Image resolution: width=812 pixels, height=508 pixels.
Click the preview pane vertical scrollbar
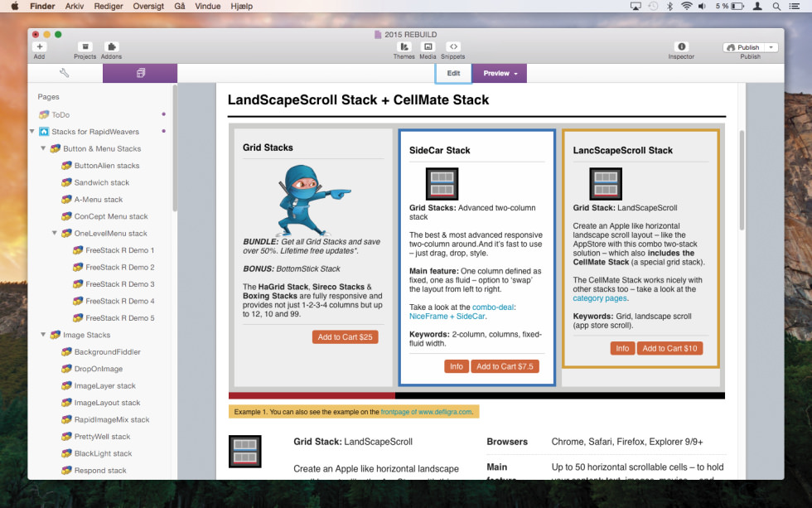(x=742, y=180)
